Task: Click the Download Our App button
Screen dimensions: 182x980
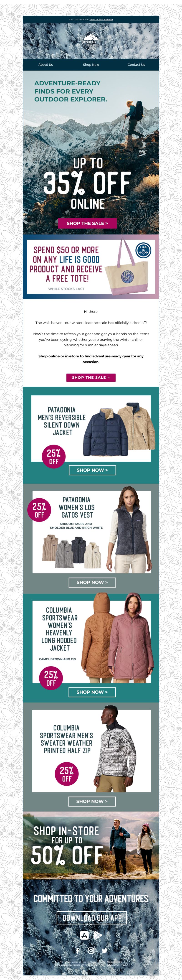Action: pyautogui.click(x=92, y=918)
